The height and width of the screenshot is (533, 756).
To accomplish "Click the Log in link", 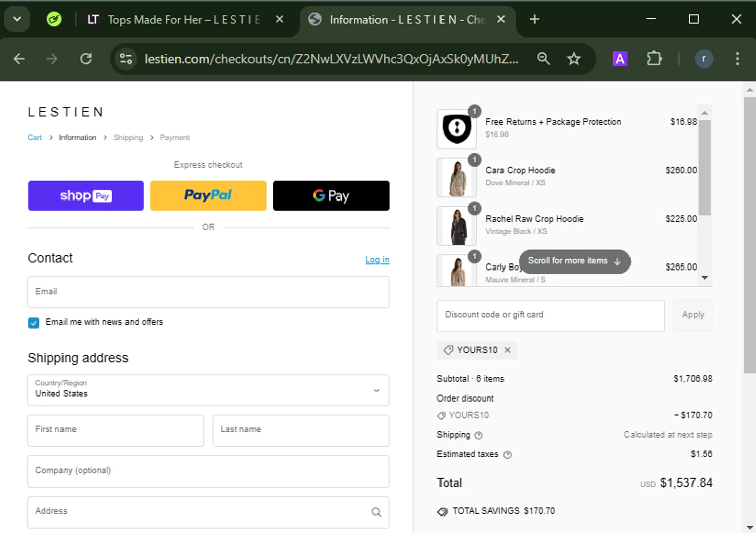I will (x=377, y=259).
